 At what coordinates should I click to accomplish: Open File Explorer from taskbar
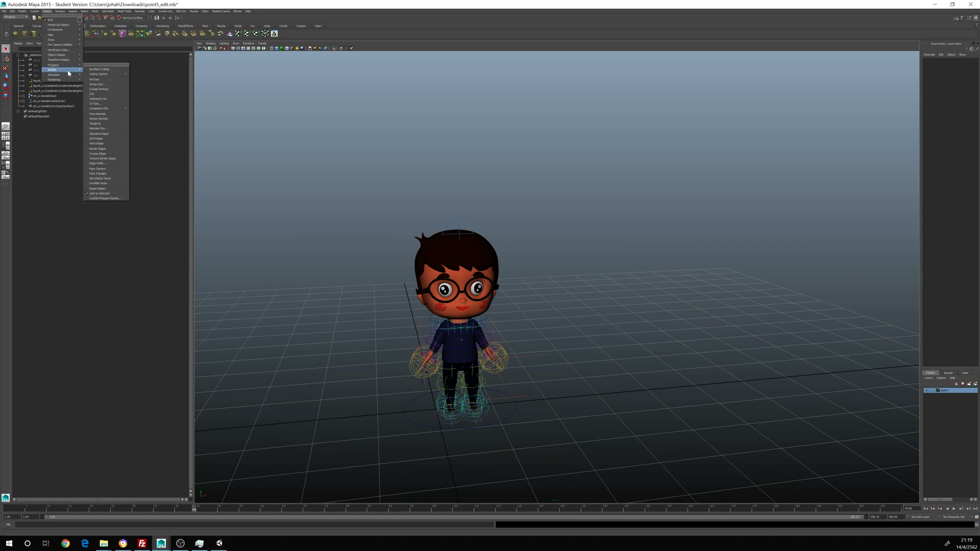(104, 543)
